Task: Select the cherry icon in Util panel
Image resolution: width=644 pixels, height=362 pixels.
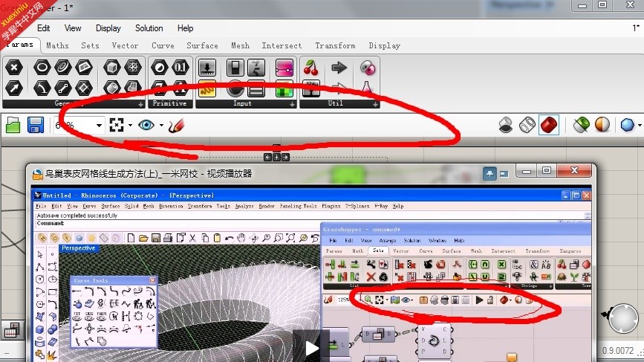Action: tap(311, 68)
